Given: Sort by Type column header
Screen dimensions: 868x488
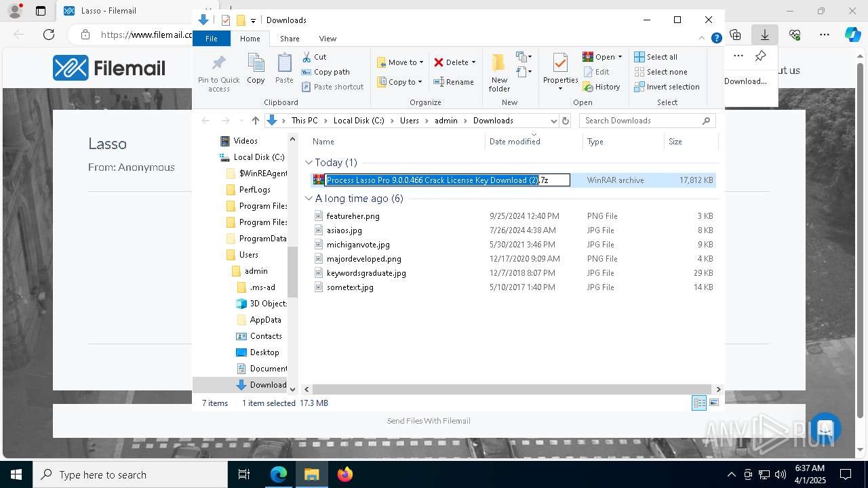Looking at the screenshot, I should (623, 142).
